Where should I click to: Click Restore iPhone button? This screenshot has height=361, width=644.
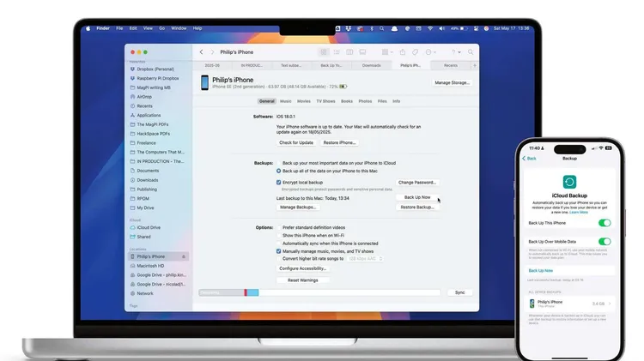[x=339, y=142]
